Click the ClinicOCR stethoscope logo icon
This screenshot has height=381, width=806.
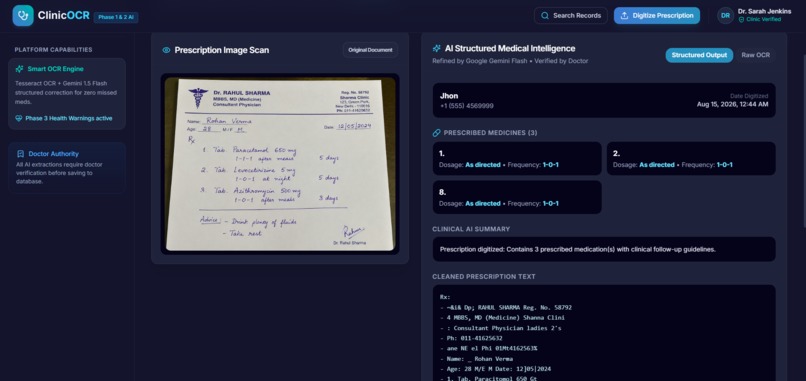[x=23, y=15]
